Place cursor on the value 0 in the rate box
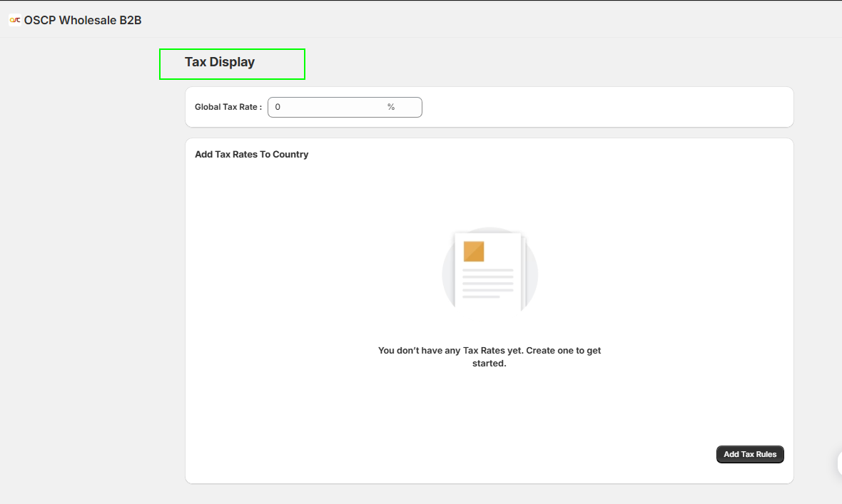The height and width of the screenshot is (504, 842). 278,107
